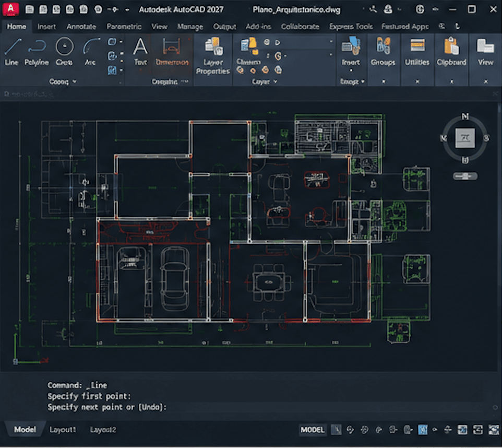This screenshot has width=502, height=448.
Task: Toggle the snap mode status icon
Action: [351, 430]
